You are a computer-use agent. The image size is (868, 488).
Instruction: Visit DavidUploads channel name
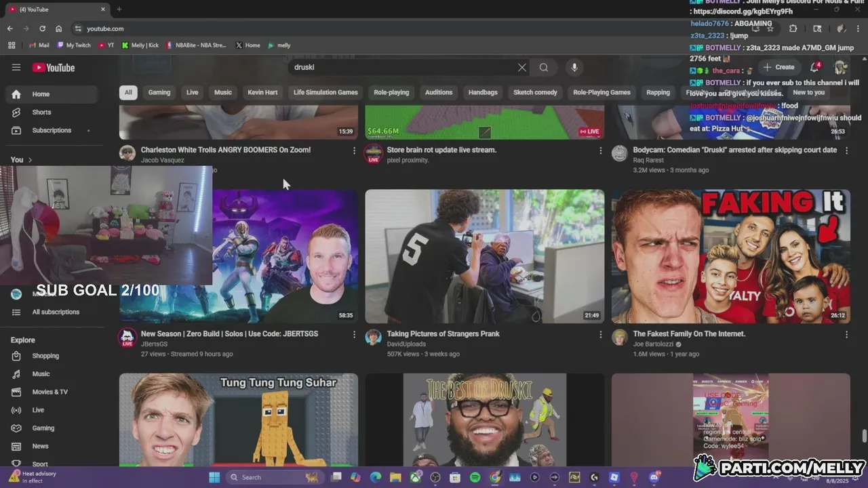(x=406, y=344)
